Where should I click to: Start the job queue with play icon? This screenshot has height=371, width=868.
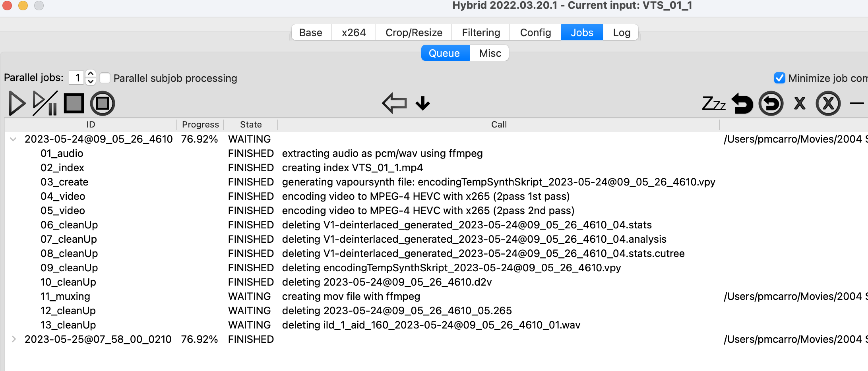point(17,103)
